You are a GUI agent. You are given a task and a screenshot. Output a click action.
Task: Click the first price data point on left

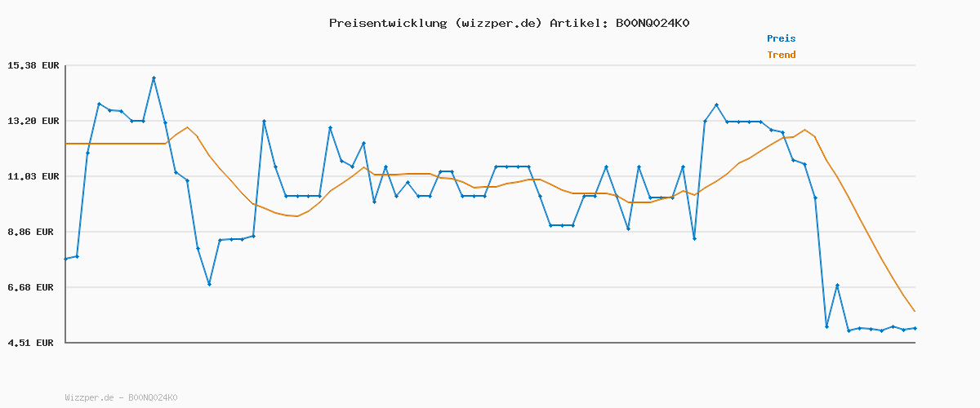point(65,259)
